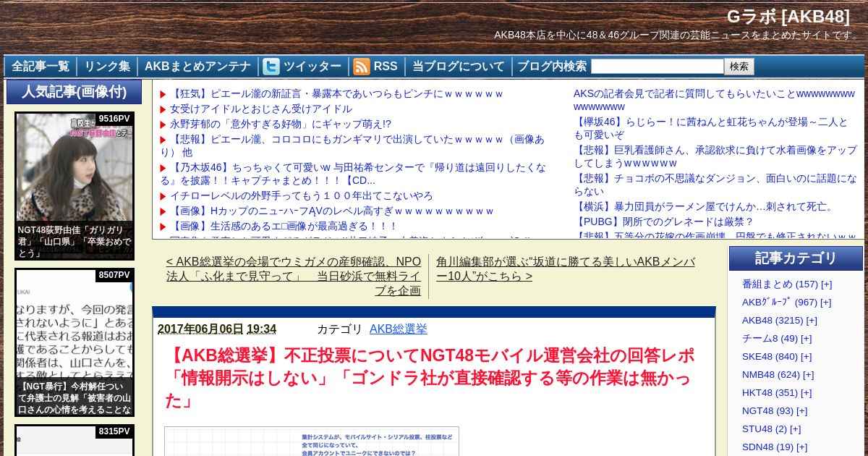
Task: Expand the [+] next to NMB48 (624)
Action: pyautogui.click(x=808, y=374)
